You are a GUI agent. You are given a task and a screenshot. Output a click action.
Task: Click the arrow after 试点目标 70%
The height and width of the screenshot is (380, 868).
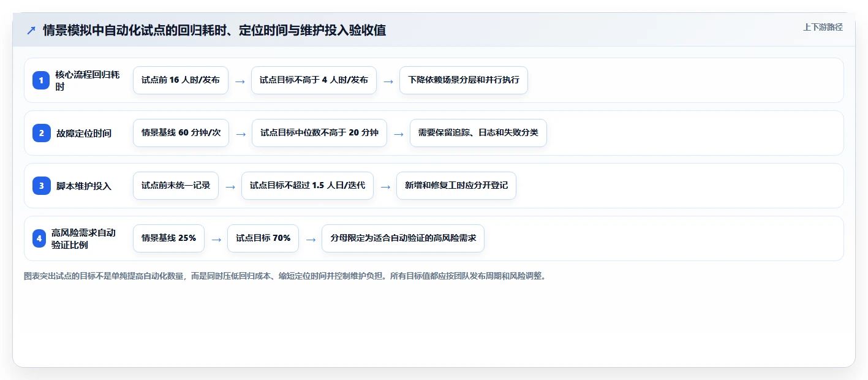click(311, 239)
